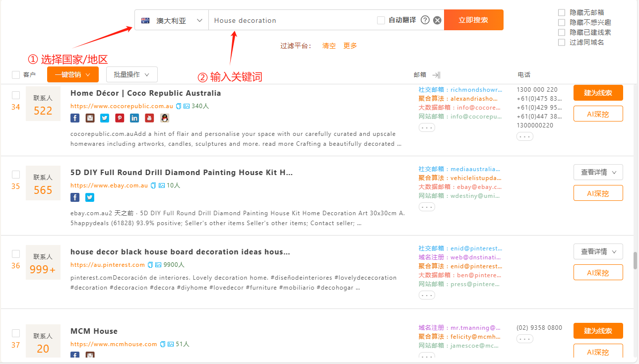Expand more phones ellipsis for Coco Republic
The width and height of the screenshot is (639, 364).
(x=525, y=136)
